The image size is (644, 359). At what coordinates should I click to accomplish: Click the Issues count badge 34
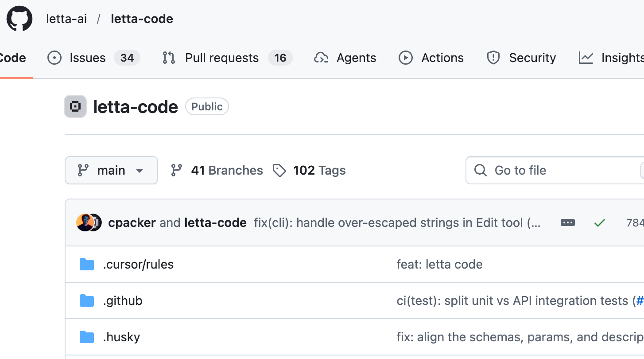[x=127, y=58]
